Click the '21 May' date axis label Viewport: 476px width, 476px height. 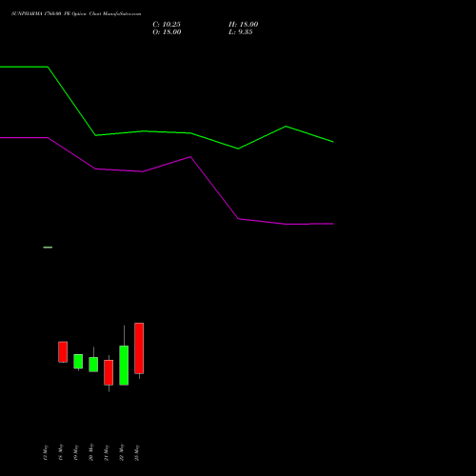pyautogui.click(x=107, y=452)
